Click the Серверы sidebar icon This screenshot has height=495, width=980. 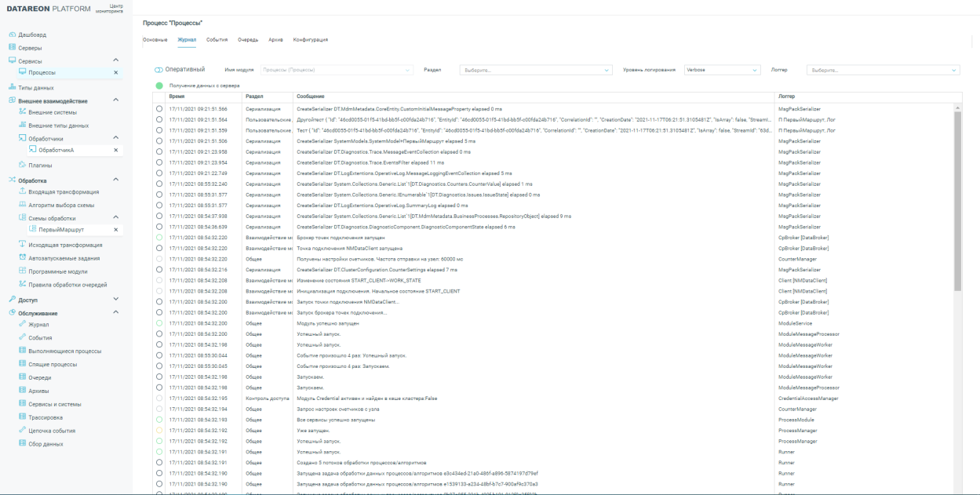click(x=13, y=47)
